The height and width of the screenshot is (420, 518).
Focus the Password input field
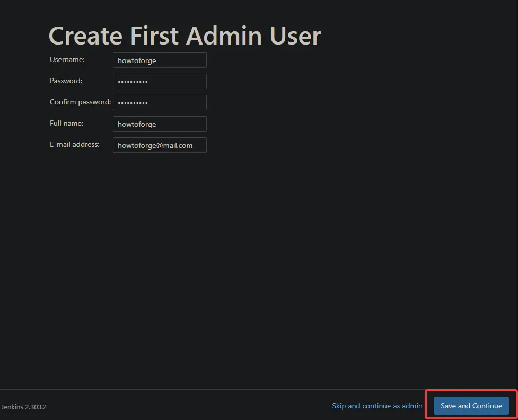[160, 81]
